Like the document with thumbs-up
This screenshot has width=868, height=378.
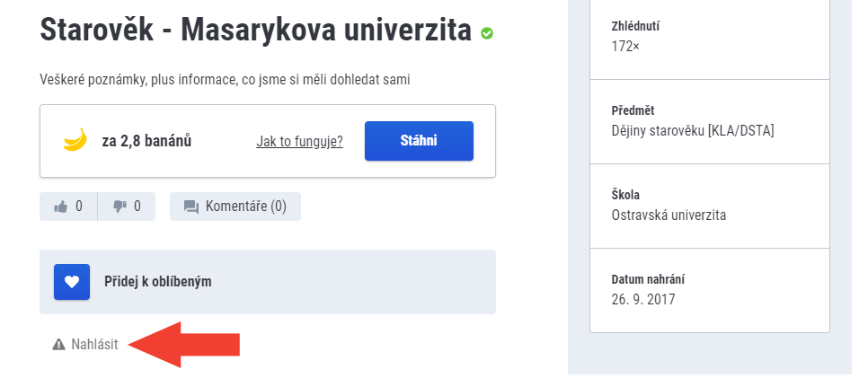click(x=68, y=207)
